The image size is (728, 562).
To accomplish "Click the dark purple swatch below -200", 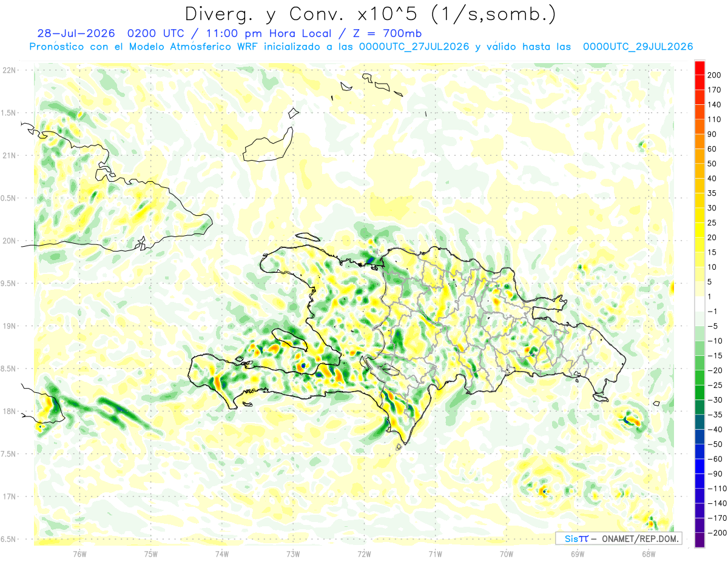I will (x=699, y=540).
